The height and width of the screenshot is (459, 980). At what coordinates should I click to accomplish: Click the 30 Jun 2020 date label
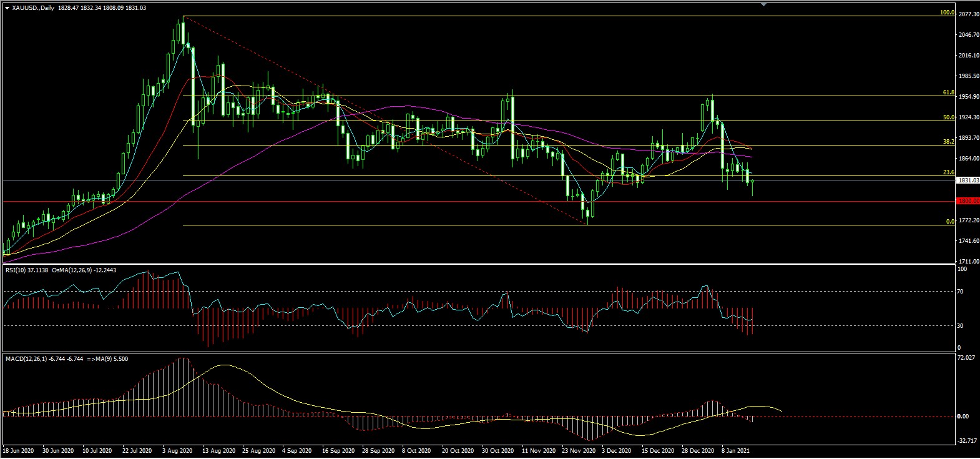(57, 451)
